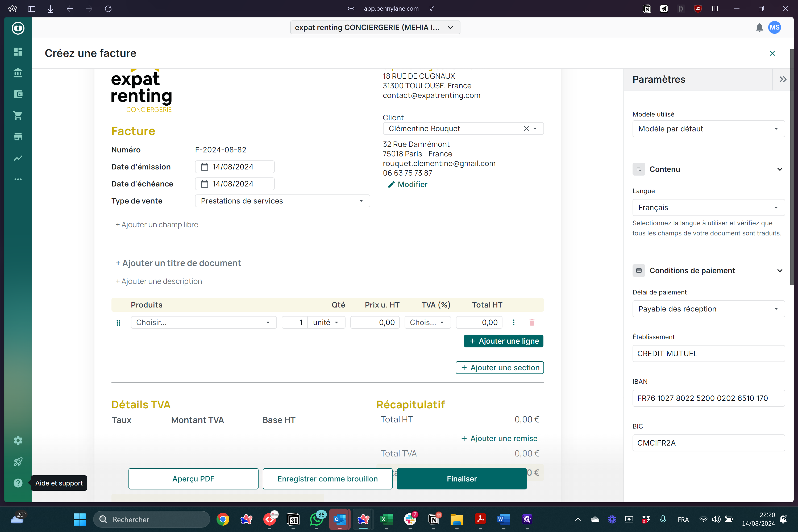Go back using the browser back arrow
The height and width of the screenshot is (532, 798).
click(x=70, y=9)
